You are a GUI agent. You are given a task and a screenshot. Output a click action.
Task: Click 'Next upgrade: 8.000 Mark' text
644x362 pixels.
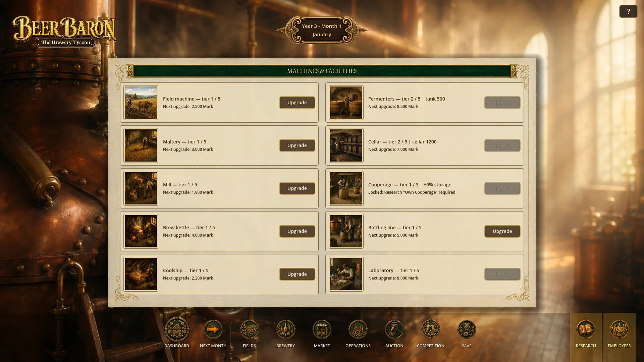(x=393, y=278)
